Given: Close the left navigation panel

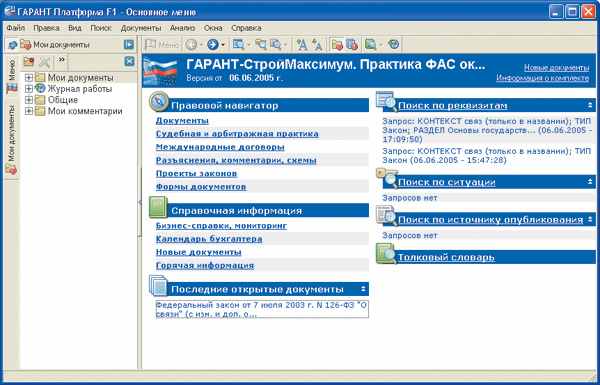Looking at the screenshot, I should pos(129,61).
